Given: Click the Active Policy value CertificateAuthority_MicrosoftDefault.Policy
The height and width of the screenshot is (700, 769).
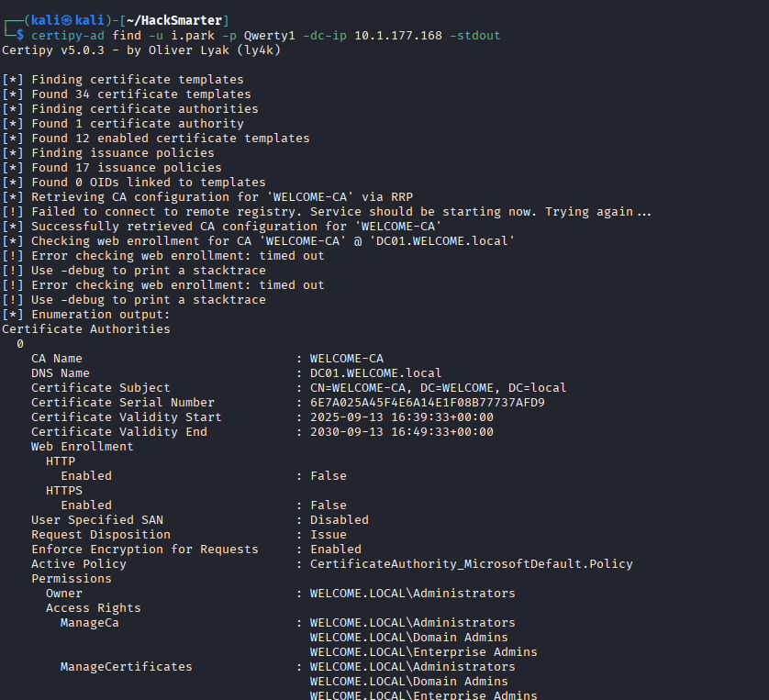Looking at the screenshot, I should (471, 563).
